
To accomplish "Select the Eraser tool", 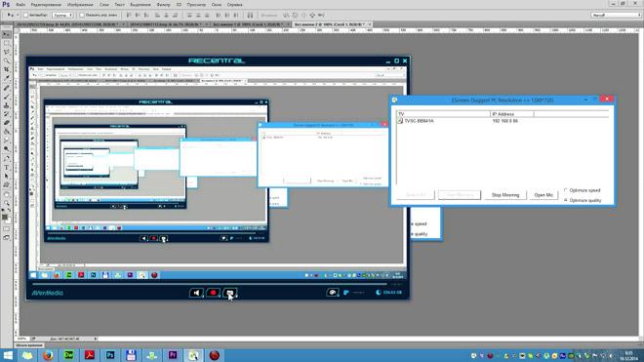I will pyautogui.click(x=7, y=123).
